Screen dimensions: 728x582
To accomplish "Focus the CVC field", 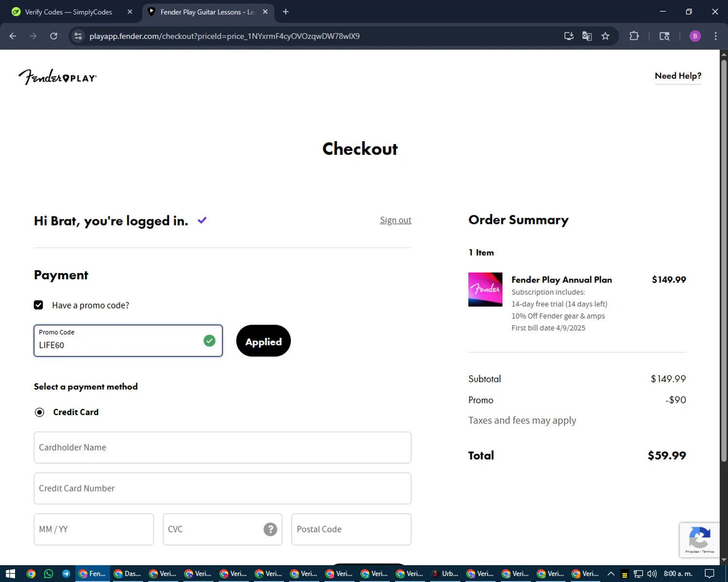I will tap(222, 529).
